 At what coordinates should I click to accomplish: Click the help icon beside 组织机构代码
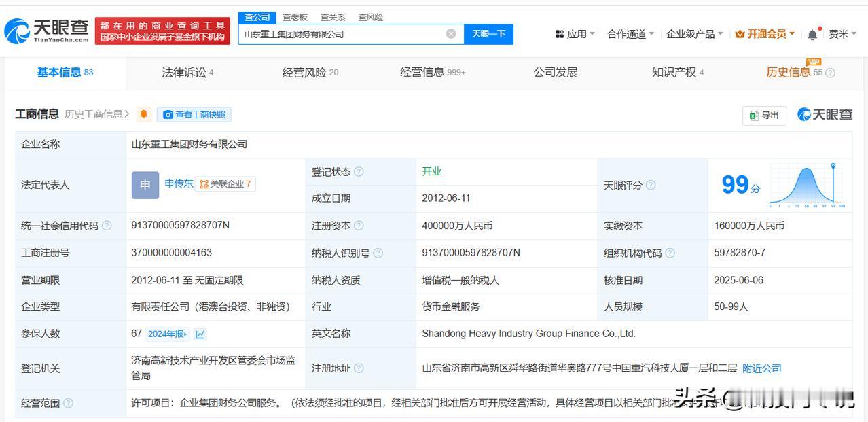(670, 253)
